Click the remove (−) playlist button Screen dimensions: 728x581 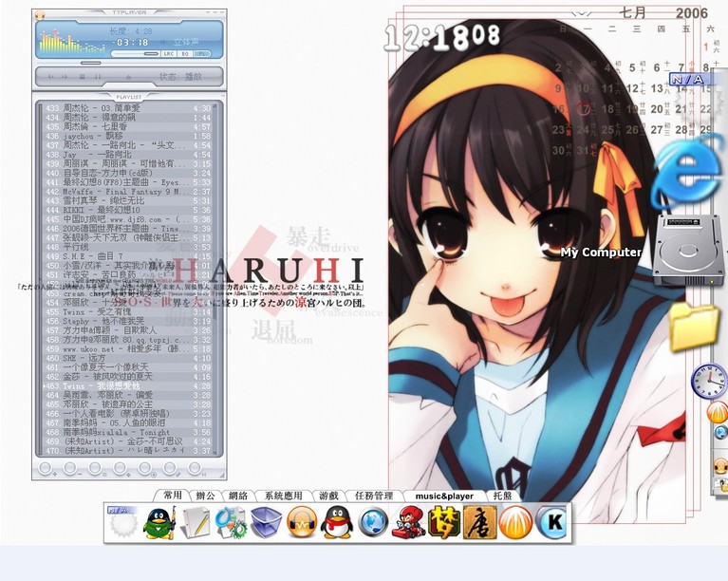pyautogui.click(x=69, y=468)
